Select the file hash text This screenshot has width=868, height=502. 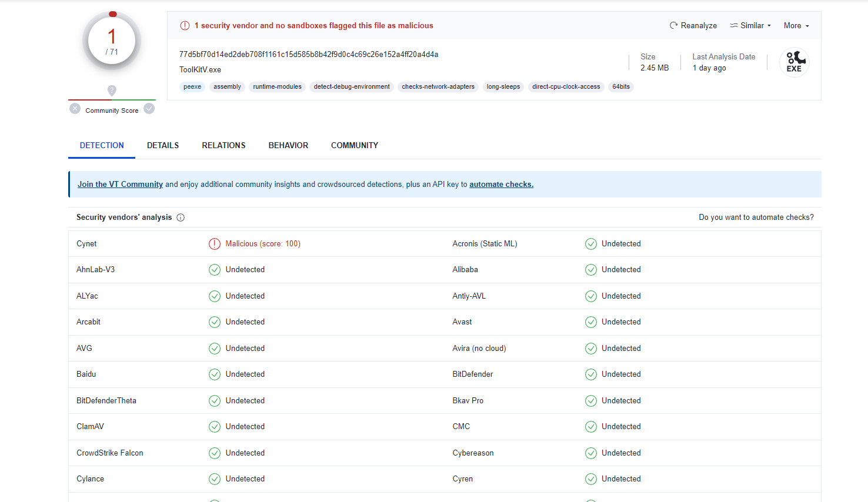(x=309, y=54)
